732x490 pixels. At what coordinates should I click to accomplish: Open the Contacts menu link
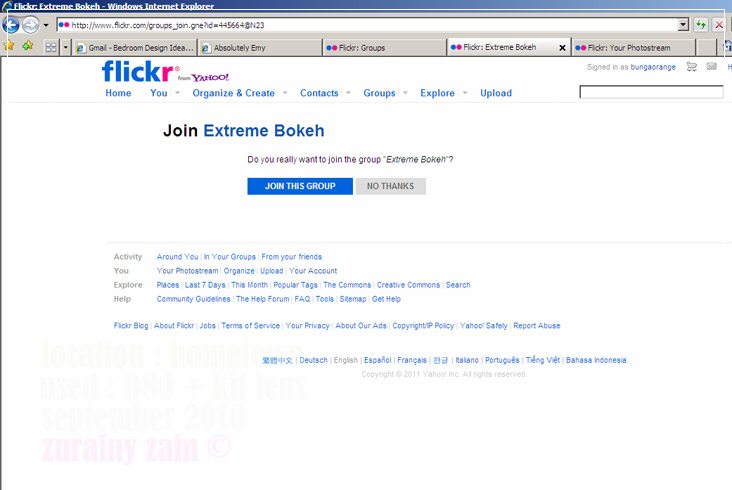coord(319,93)
